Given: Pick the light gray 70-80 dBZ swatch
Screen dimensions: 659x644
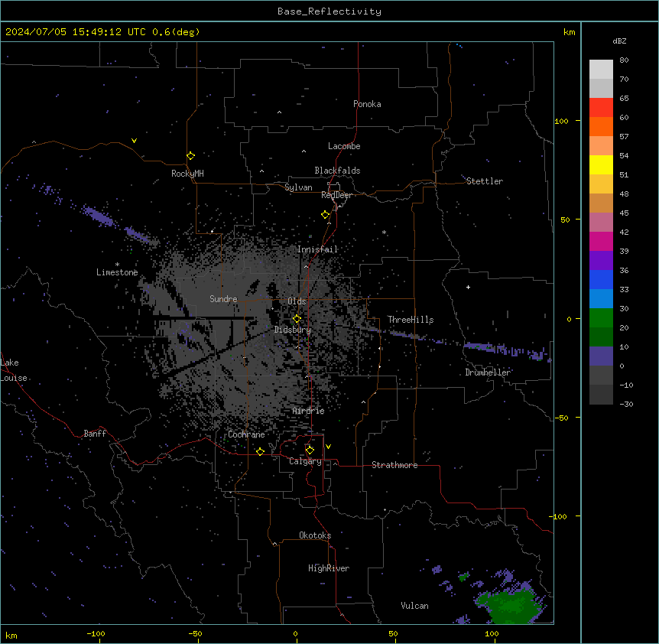Looking at the screenshot, I should click(x=601, y=70).
